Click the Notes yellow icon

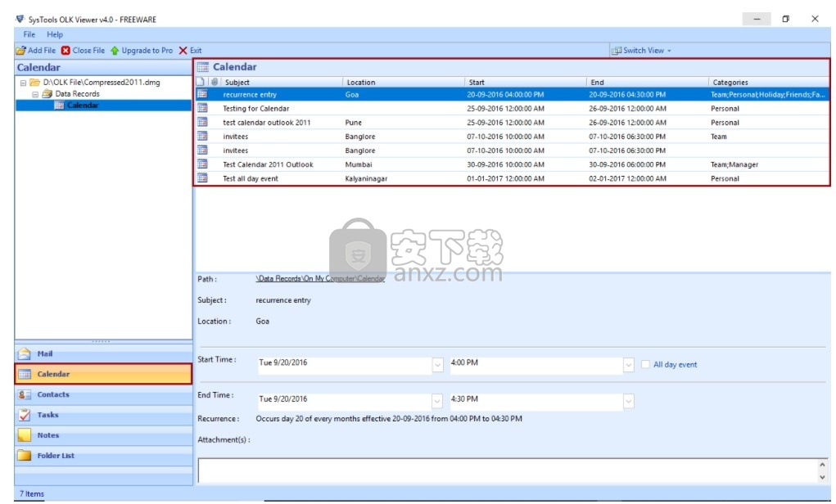pos(25,435)
